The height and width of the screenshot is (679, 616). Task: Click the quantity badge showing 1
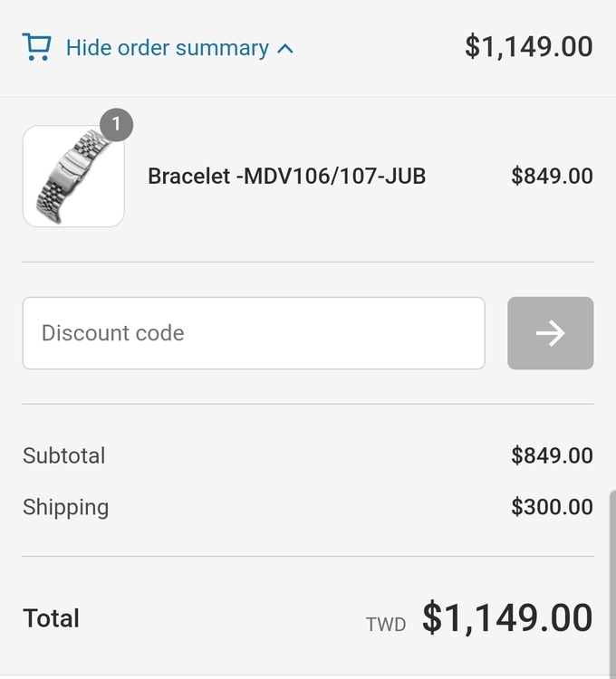(x=116, y=125)
